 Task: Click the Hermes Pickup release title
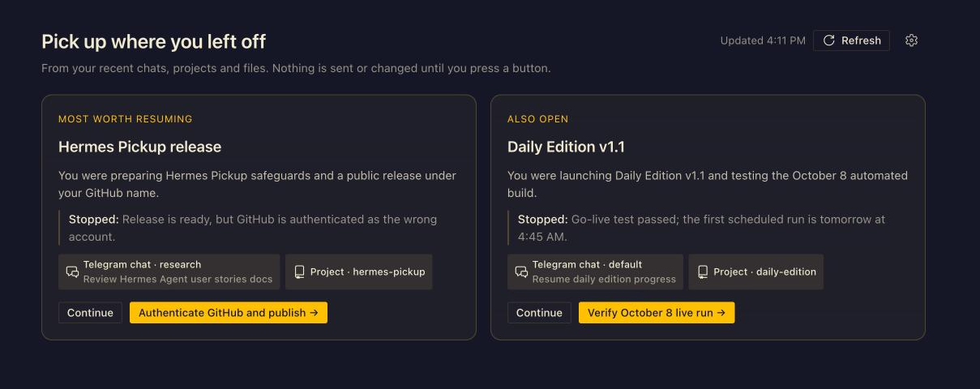[139, 147]
